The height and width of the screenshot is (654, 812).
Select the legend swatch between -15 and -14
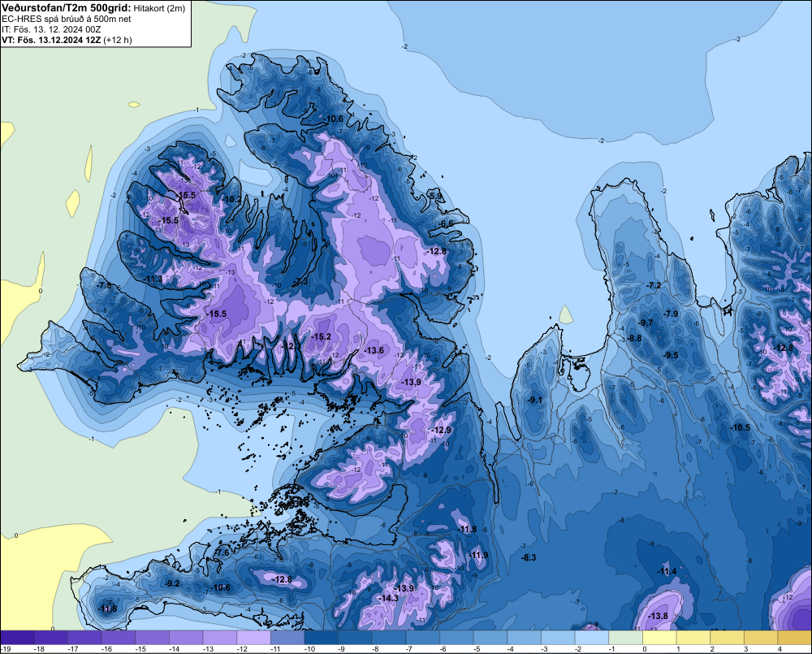(153, 637)
